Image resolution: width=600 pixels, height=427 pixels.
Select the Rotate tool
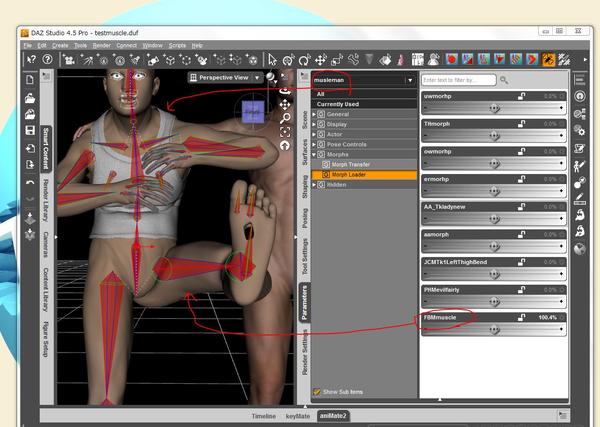(304, 60)
